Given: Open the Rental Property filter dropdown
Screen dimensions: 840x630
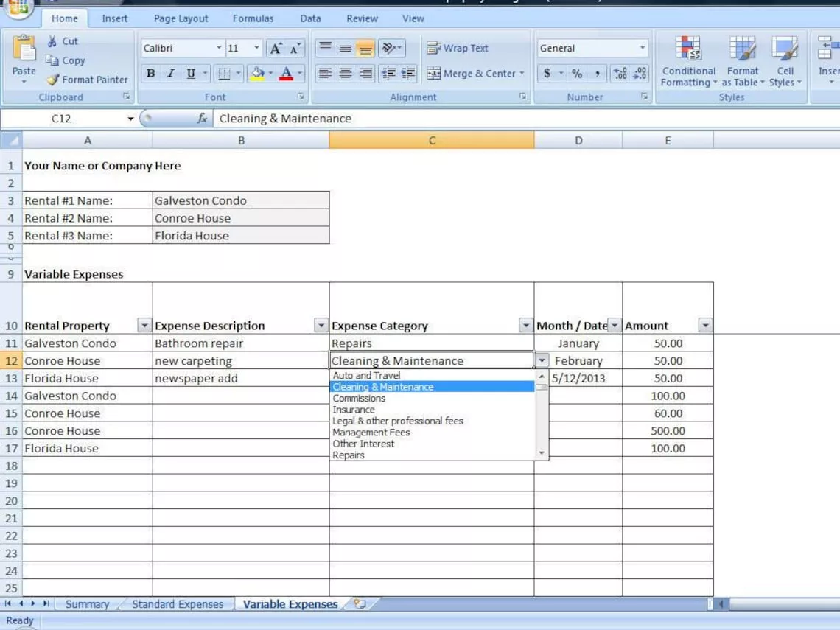Looking at the screenshot, I should click(x=144, y=325).
